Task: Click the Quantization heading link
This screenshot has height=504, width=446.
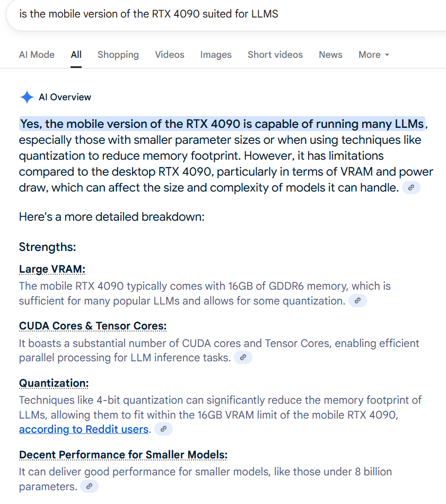Action: [x=54, y=383]
